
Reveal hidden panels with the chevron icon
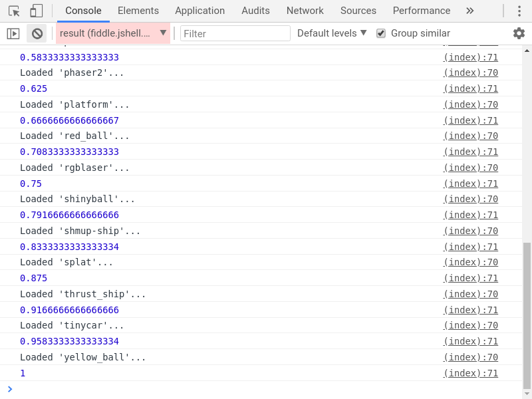469,11
